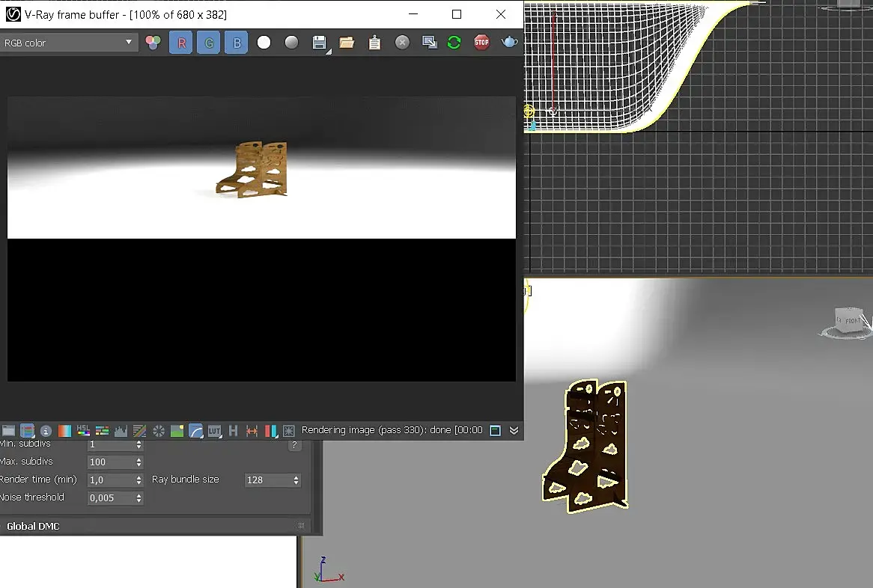This screenshot has width=873, height=588.
Task: Open render history H icon
Action: tap(234, 431)
